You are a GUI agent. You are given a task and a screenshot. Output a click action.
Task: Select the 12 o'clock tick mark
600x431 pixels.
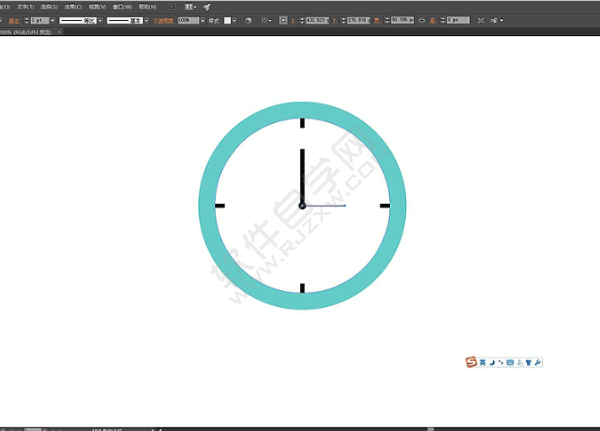pos(302,123)
